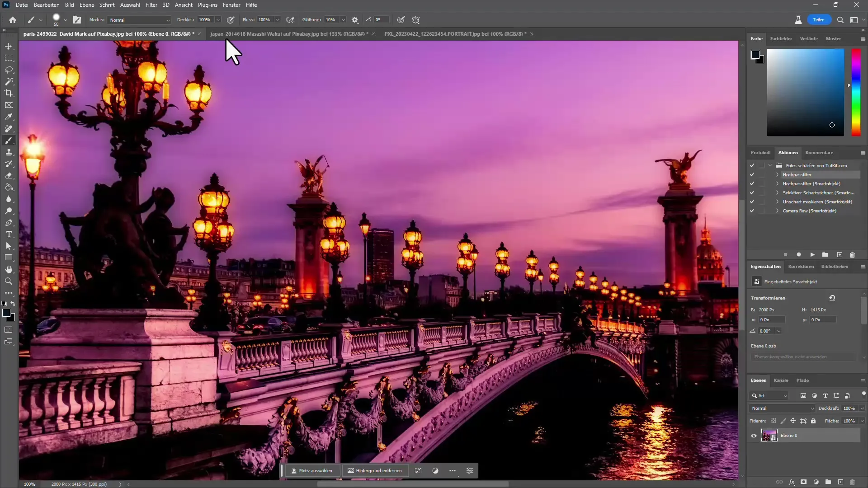Switch to the Kanäle tab
Viewport: 868px width, 488px height.
(782, 380)
